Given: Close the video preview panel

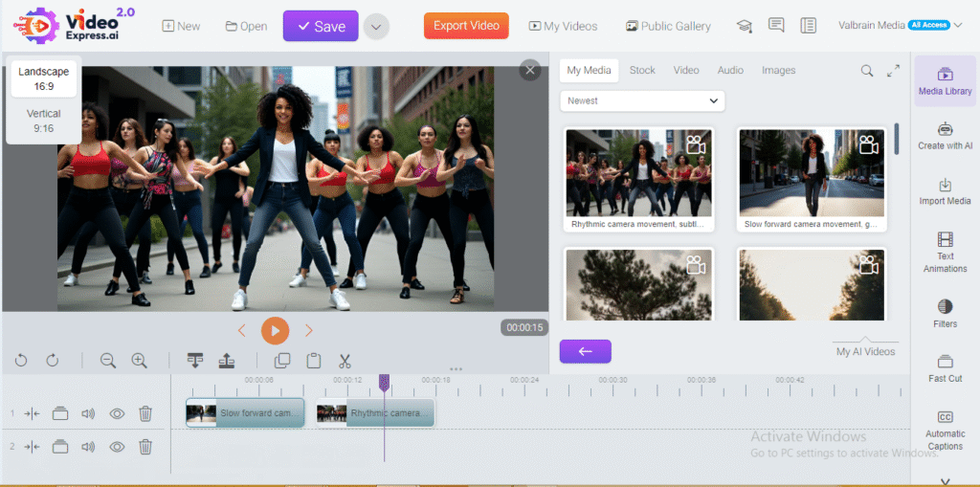Looking at the screenshot, I should pyautogui.click(x=530, y=70).
